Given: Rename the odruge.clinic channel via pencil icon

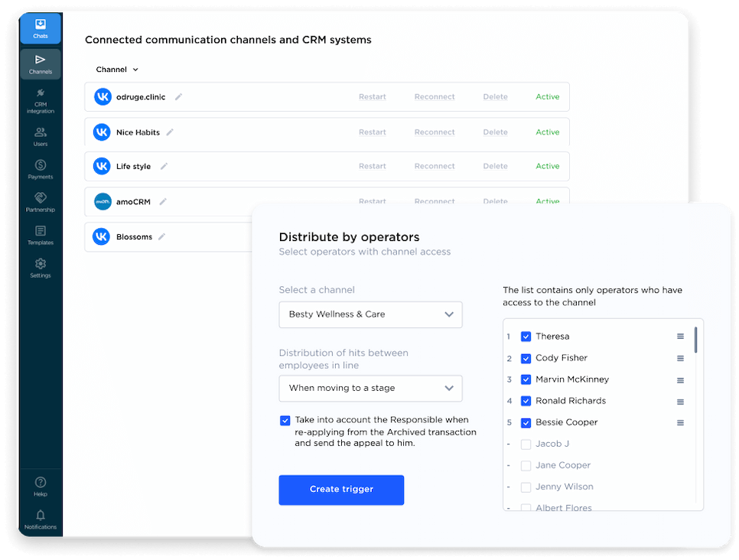Looking at the screenshot, I should pos(179,96).
